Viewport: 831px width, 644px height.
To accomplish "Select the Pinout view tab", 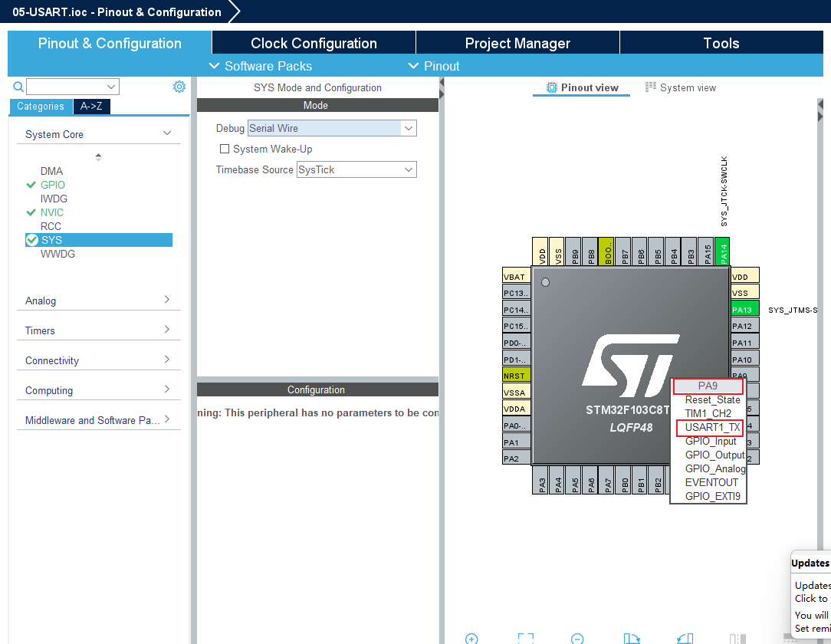I will tap(582, 87).
